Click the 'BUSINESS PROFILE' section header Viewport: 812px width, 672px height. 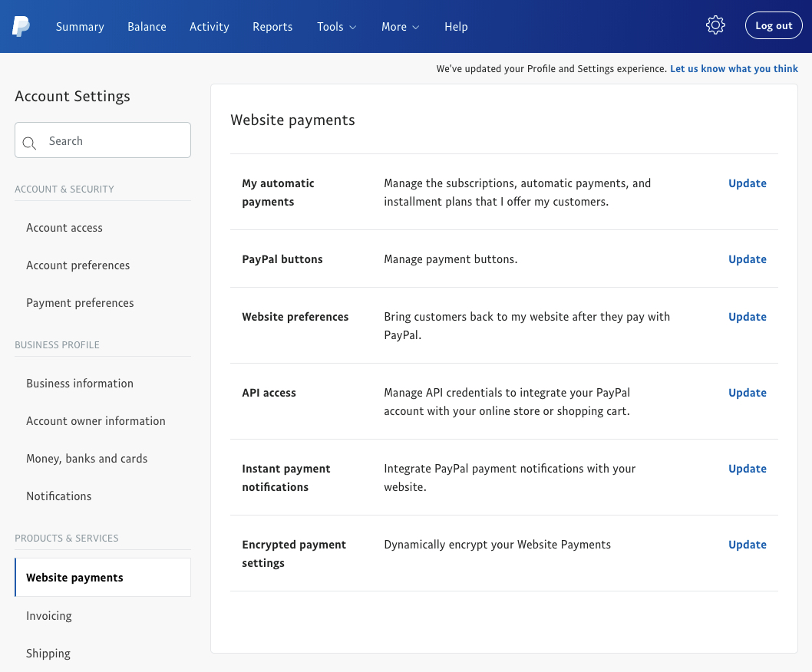click(x=57, y=344)
